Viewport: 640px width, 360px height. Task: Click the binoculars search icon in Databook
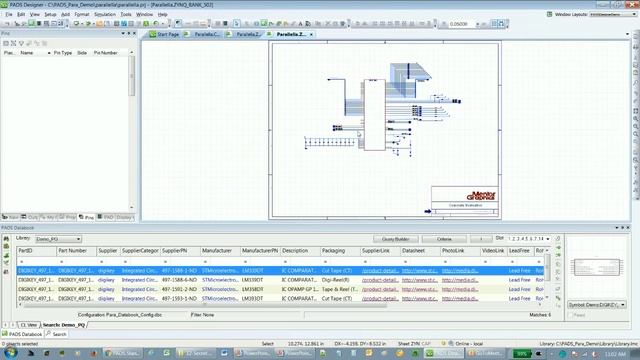(6, 238)
